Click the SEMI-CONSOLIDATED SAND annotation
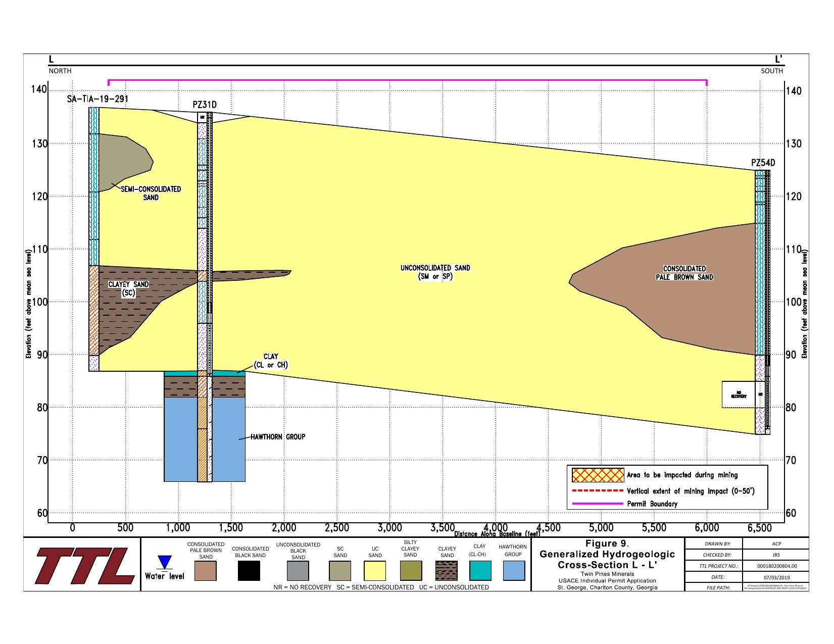Image resolution: width=834 pixels, height=644 pixels. coord(151,193)
